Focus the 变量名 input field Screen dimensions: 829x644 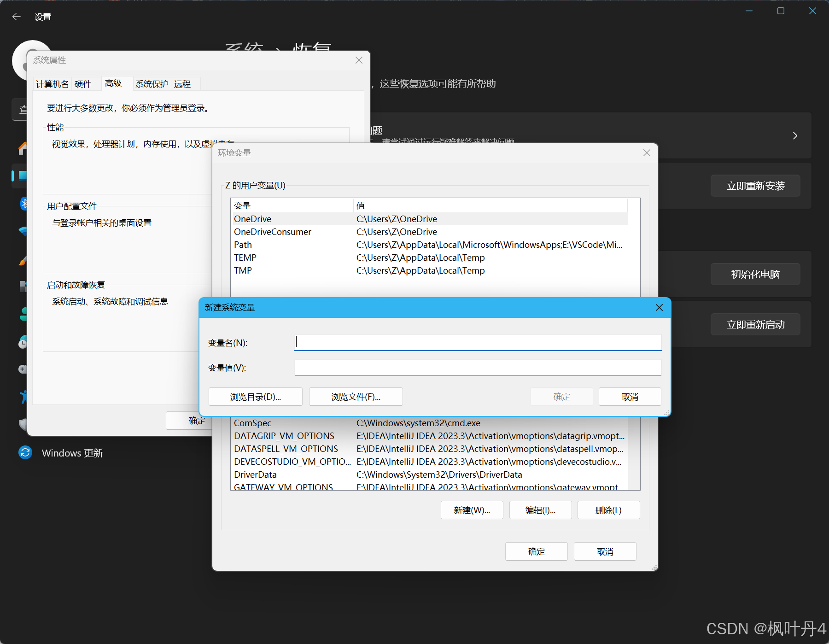pyautogui.click(x=478, y=342)
